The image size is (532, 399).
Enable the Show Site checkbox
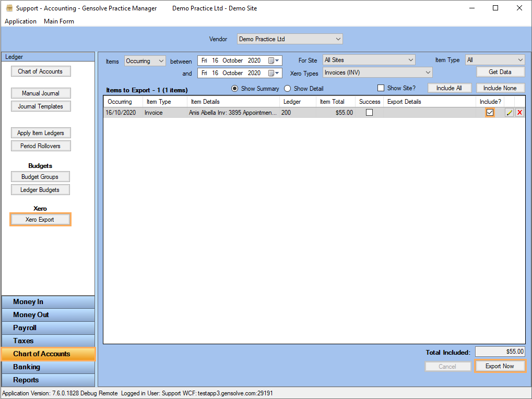pos(381,88)
